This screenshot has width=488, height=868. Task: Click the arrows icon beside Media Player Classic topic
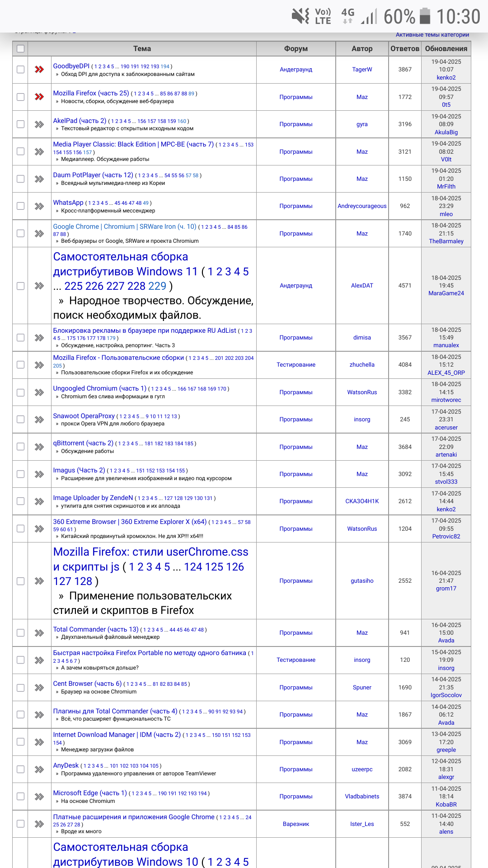click(39, 152)
